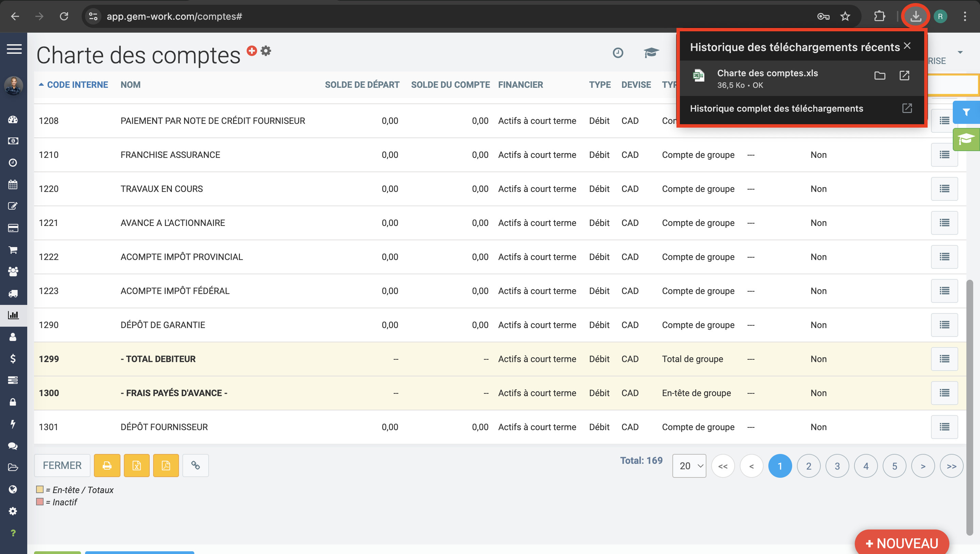Open the action menu for row 1220 TRAVAUX EN COURS
This screenshot has height=554, width=980.
pyautogui.click(x=944, y=189)
